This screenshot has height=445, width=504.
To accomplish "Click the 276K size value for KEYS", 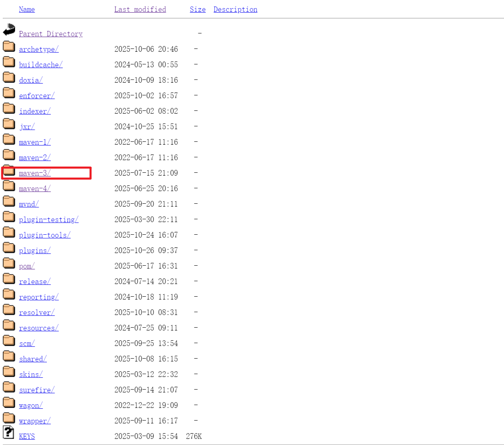I will pyautogui.click(x=194, y=436).
